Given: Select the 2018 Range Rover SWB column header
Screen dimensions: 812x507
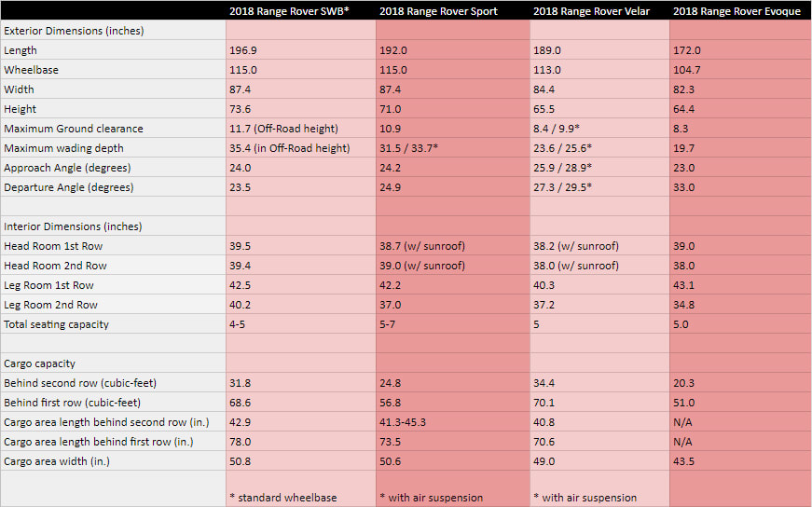Looking at the screenshot, I should pos(289,11).
